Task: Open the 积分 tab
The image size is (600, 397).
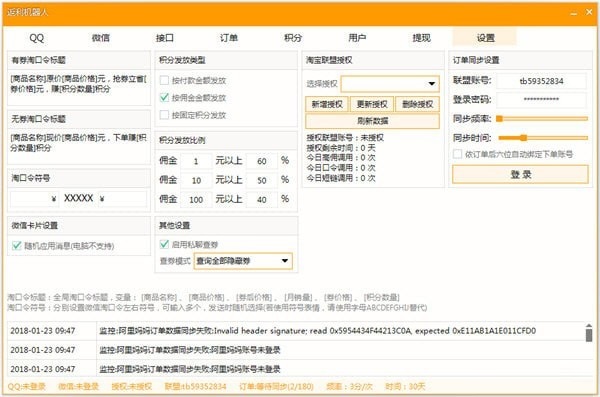Action: 293,38
